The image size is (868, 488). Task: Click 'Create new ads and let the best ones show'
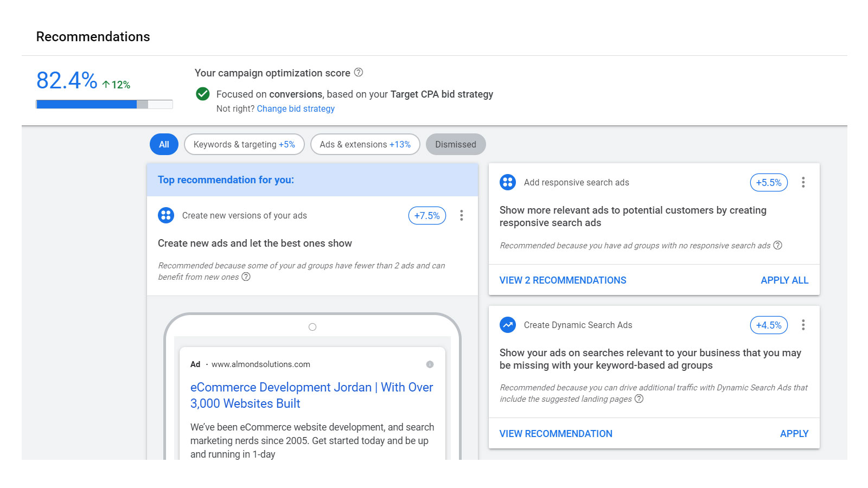255,243
